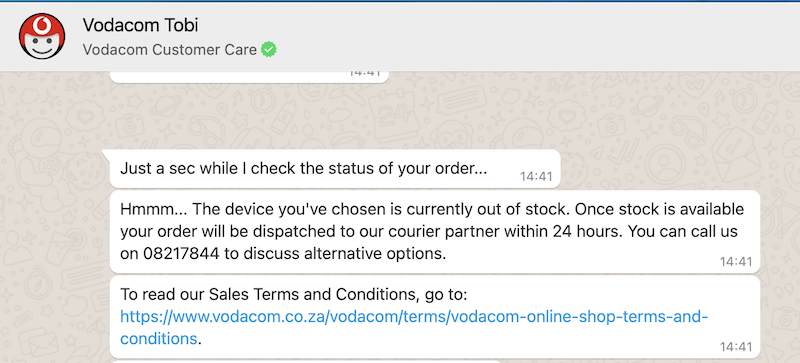Click the partially visible bubble at bottom
800x363 pixels.
[306, 361]
